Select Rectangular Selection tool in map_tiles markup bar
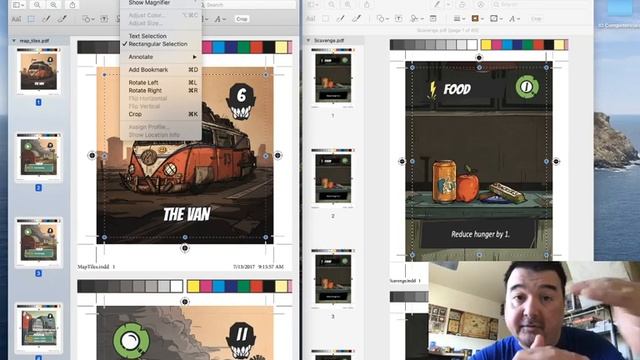The height and width of the screenshot is (360, 640). 31,19
